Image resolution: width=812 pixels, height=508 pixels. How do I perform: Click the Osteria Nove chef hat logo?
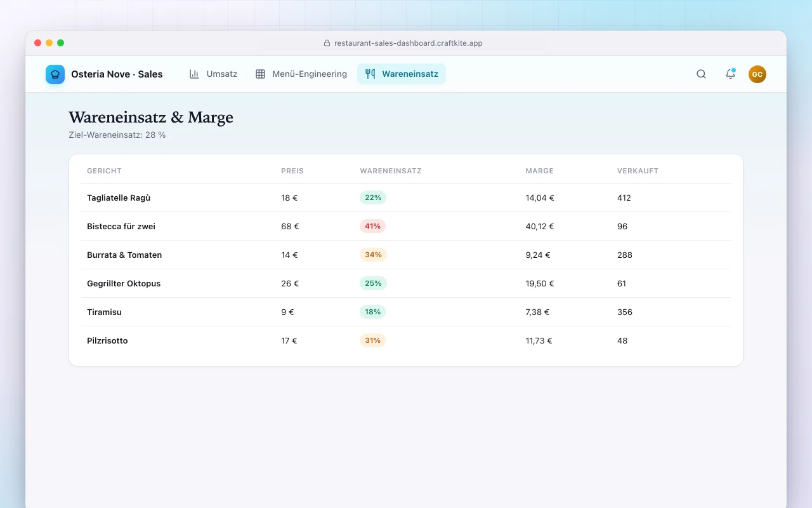(x=55, y=74)
